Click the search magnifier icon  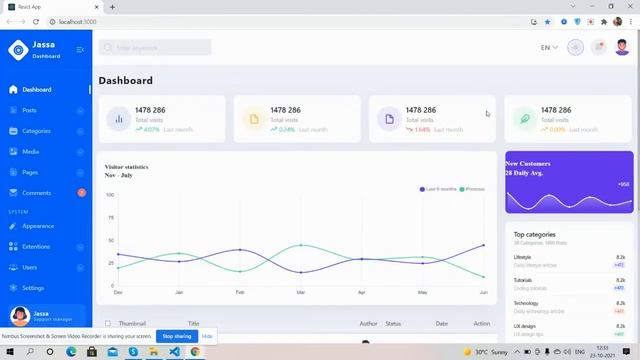tap(108, 48)
